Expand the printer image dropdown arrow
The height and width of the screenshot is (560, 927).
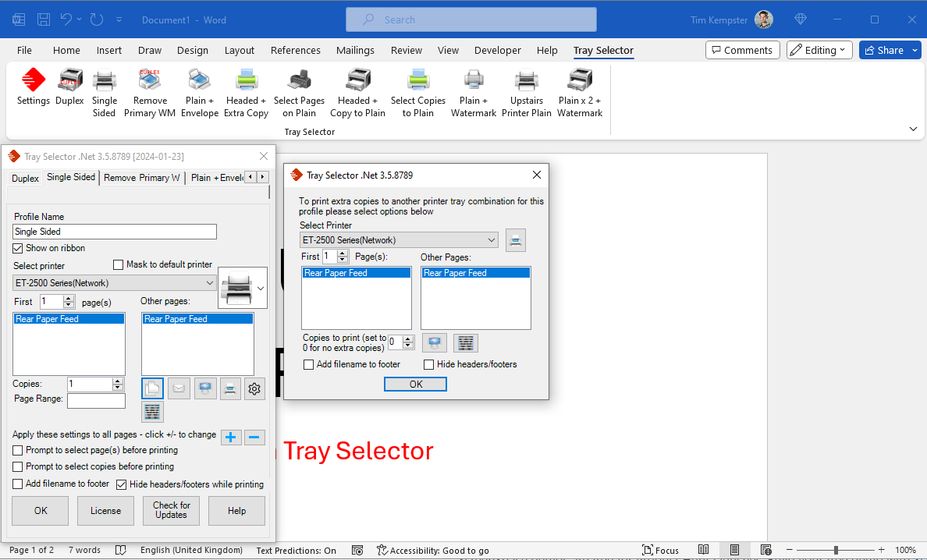(x=260, y=289)
